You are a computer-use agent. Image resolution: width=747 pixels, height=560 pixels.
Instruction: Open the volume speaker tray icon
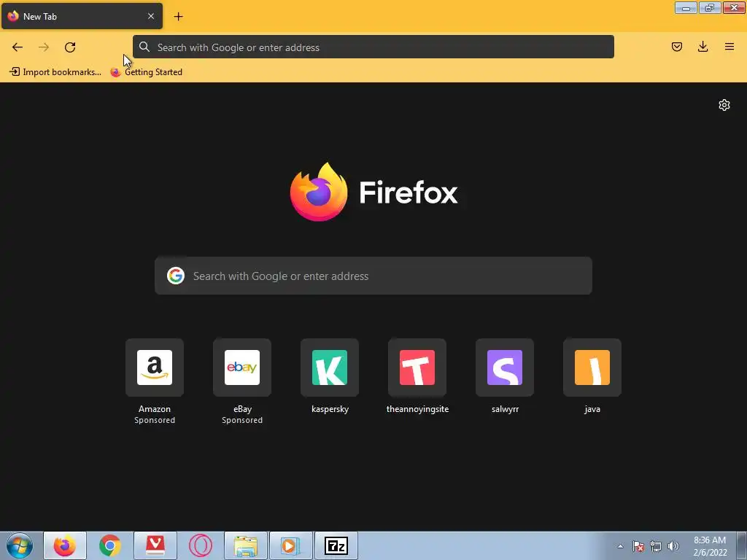pos(673,546)
